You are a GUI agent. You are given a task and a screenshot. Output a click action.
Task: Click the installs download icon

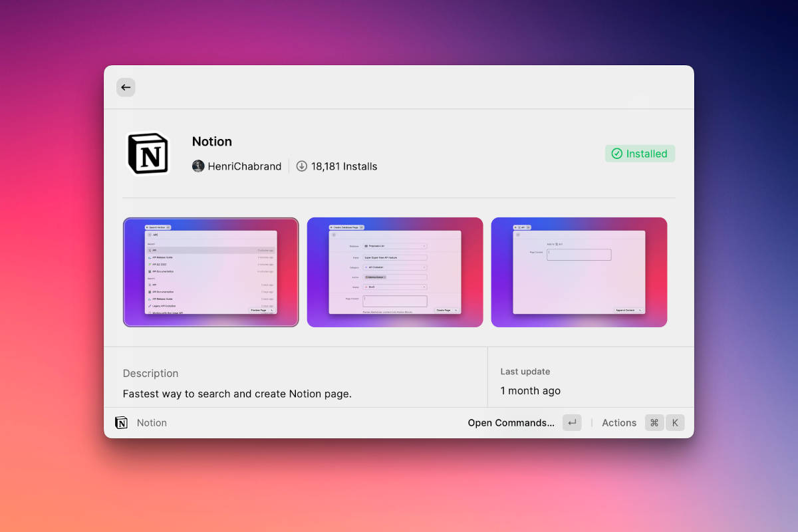coord(302,166)
